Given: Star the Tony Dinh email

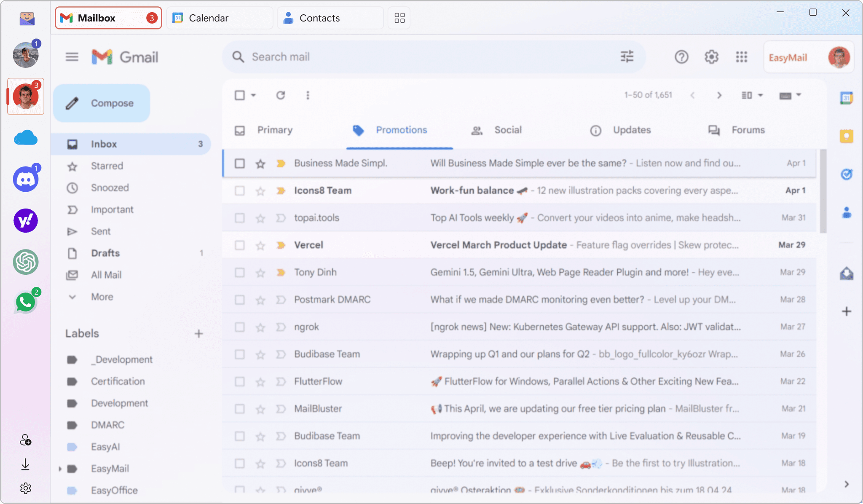Looking at the screenshot, I should pyautogui.click(x=260, y=273).
